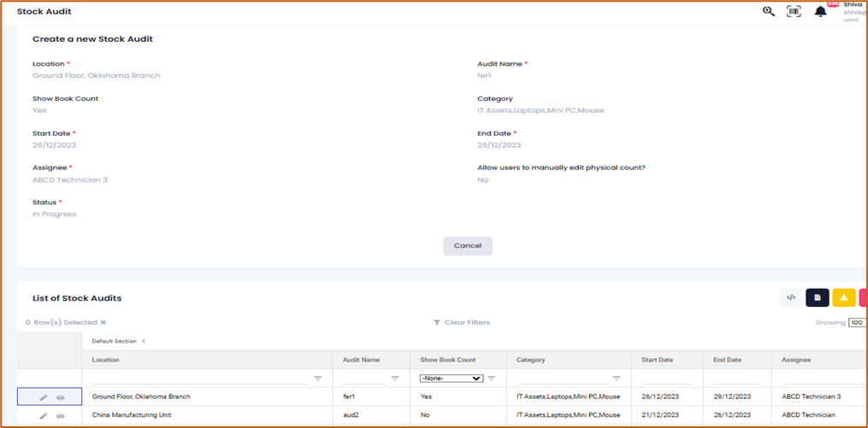The image size is (868, 428).
Task: View fer1 audit using eye icon
Action: tap(61, 397)
